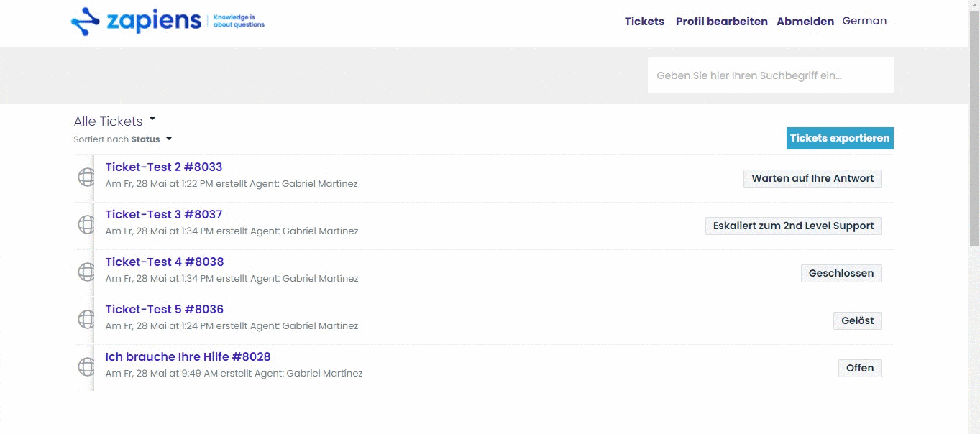Click the Gelöst status badge
This screenshot has width=980, height=434.
(x=858, y=320)
